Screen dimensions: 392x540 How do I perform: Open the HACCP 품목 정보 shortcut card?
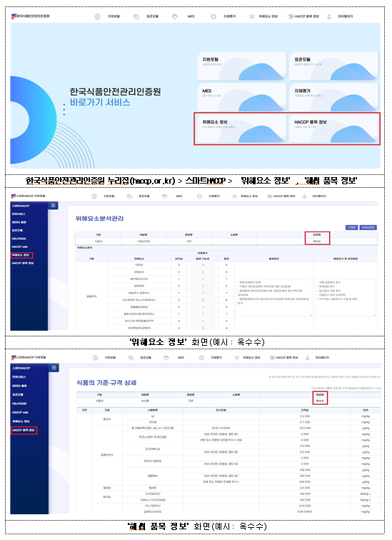(x=333, y=128)
